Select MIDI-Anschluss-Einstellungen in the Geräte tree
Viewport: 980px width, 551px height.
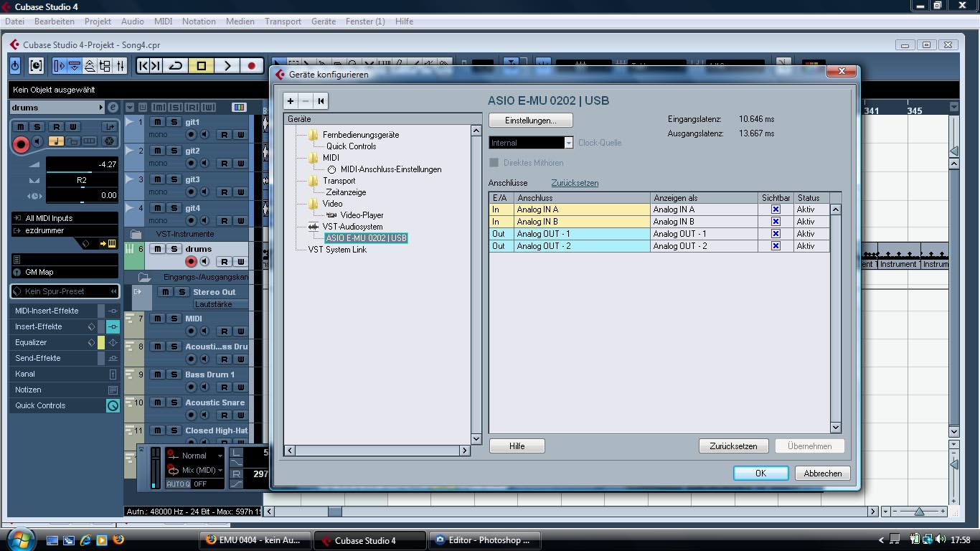click(391, 169)
